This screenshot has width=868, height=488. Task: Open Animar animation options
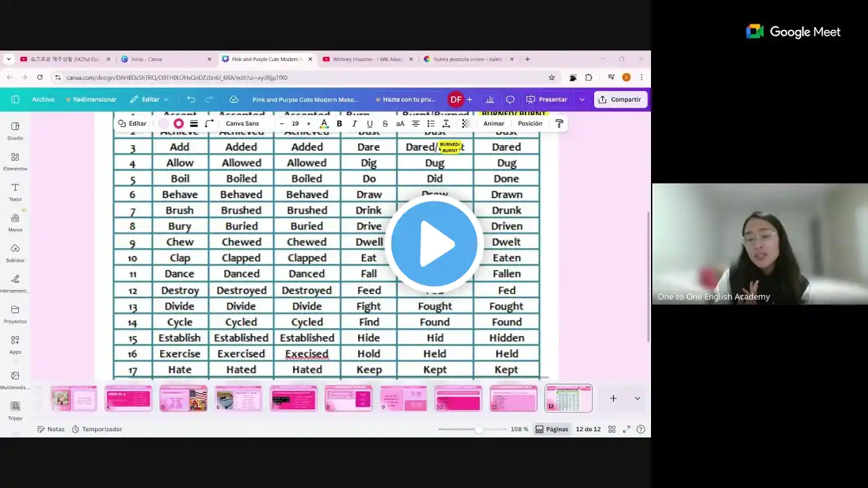coord(494,123)
